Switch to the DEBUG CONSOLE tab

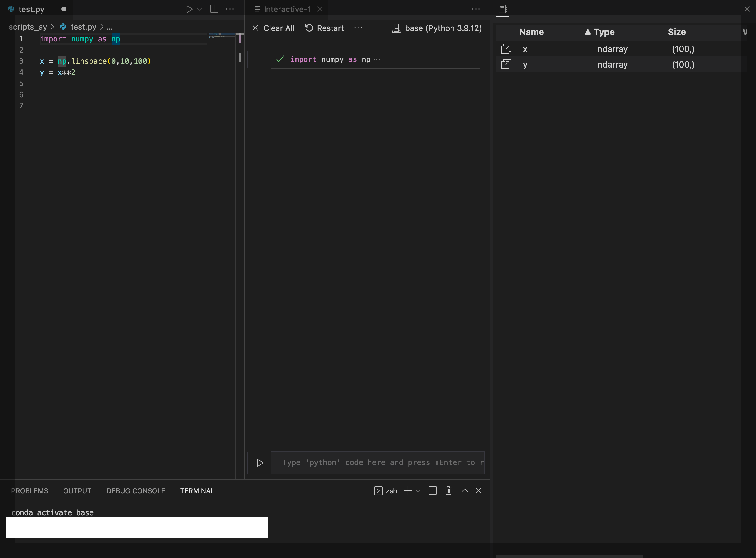(x=135, y=491)
